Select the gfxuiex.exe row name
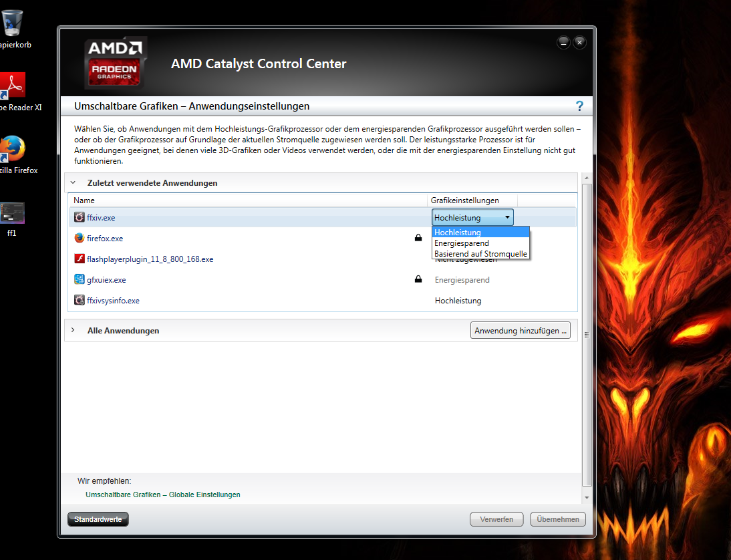The height and width of the screenshot is (560, 731). [106, 280]
